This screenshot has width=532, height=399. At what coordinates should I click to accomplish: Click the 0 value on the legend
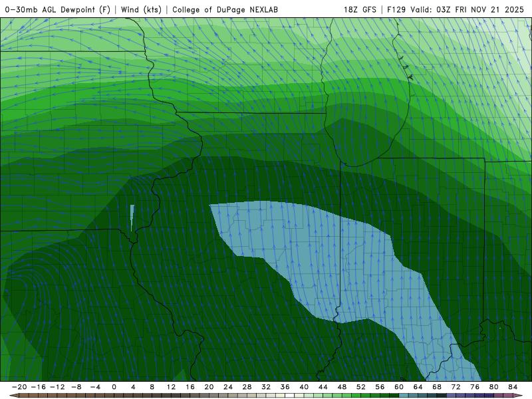114,387
